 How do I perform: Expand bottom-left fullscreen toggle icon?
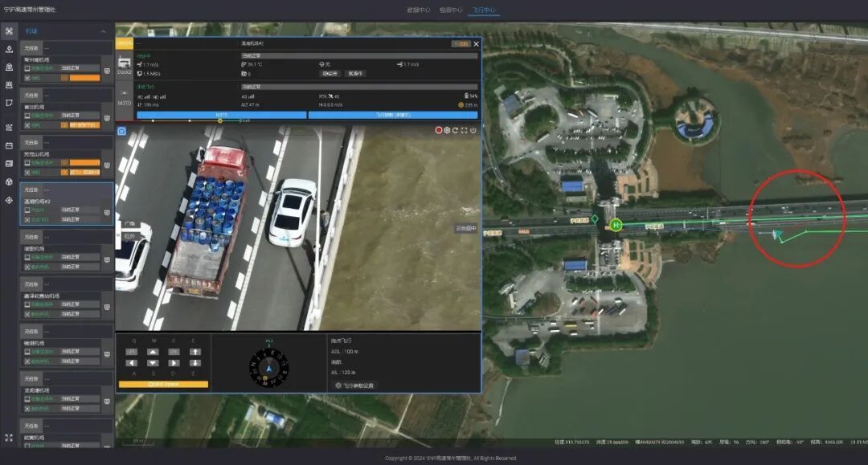[9, 438]
